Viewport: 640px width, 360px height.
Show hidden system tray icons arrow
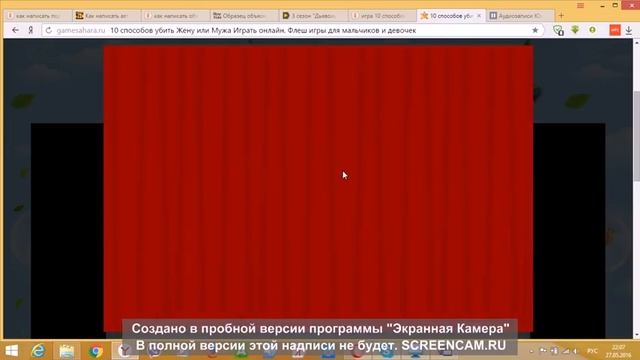click(531, 351)
